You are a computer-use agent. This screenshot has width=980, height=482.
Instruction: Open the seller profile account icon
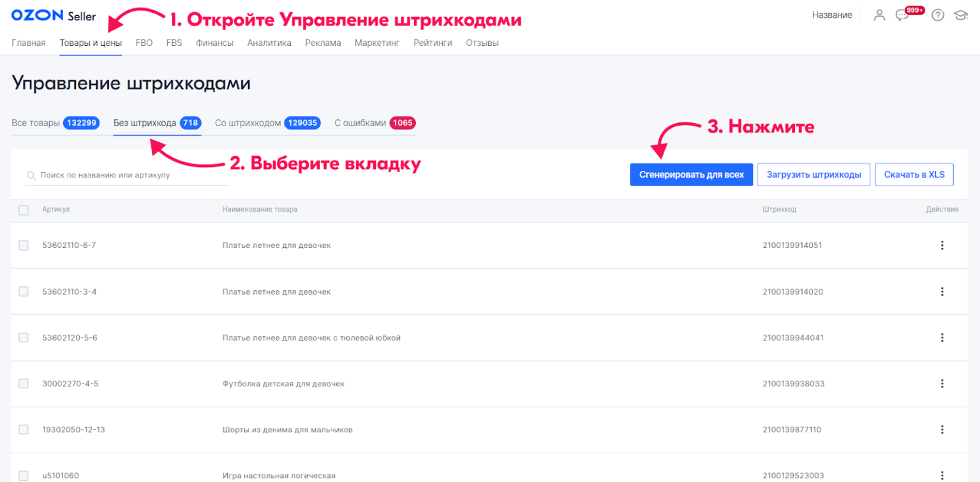[x=879, y=15]
